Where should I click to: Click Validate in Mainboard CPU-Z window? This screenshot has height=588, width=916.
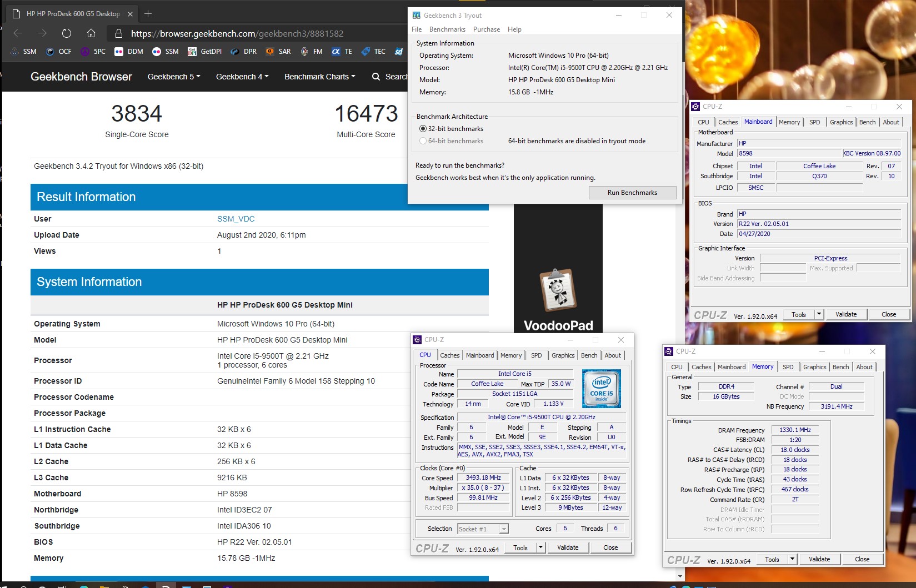point(846,314)
